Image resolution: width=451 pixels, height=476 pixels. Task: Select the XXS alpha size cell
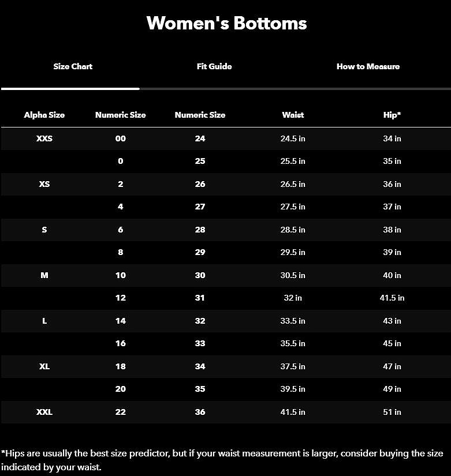click(x=44, y=138)
